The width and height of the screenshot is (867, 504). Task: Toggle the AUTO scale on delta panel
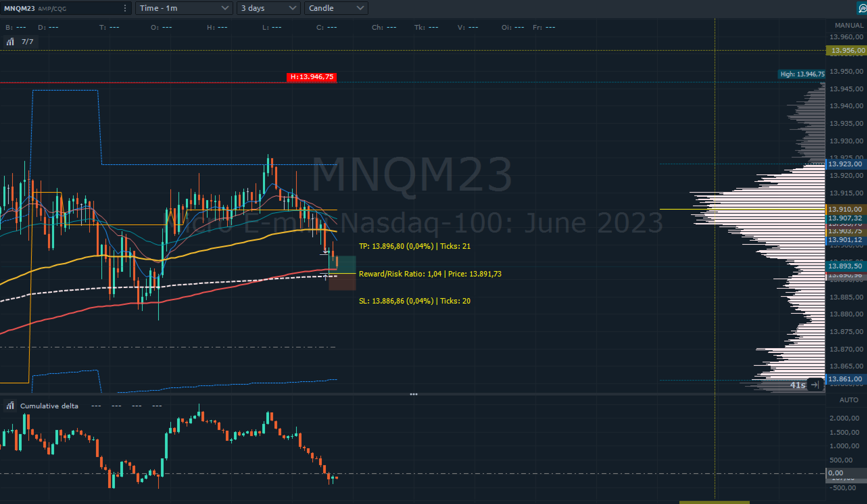point(849,400)
